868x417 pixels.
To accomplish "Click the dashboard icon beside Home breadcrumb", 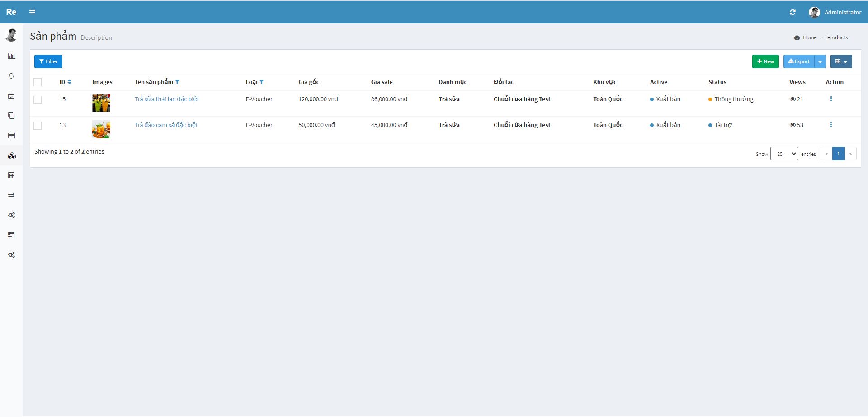I will pos(797,37).
